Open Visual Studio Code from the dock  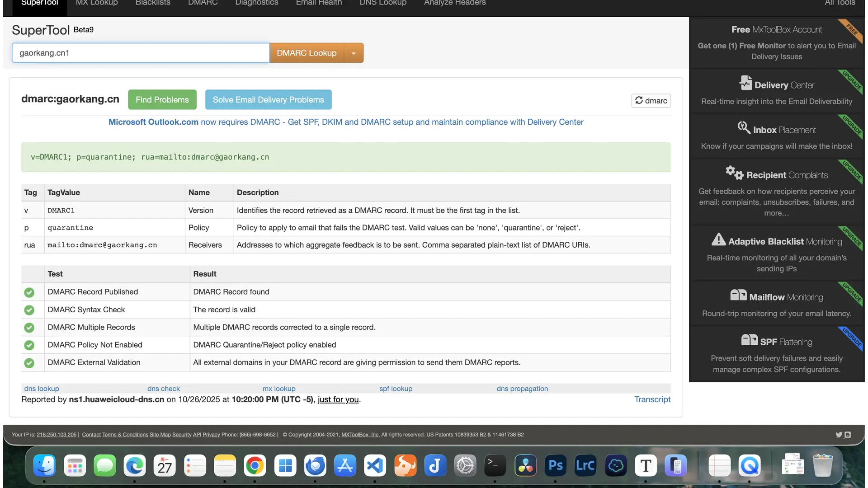pyautogui.click(x=375, y=465)
